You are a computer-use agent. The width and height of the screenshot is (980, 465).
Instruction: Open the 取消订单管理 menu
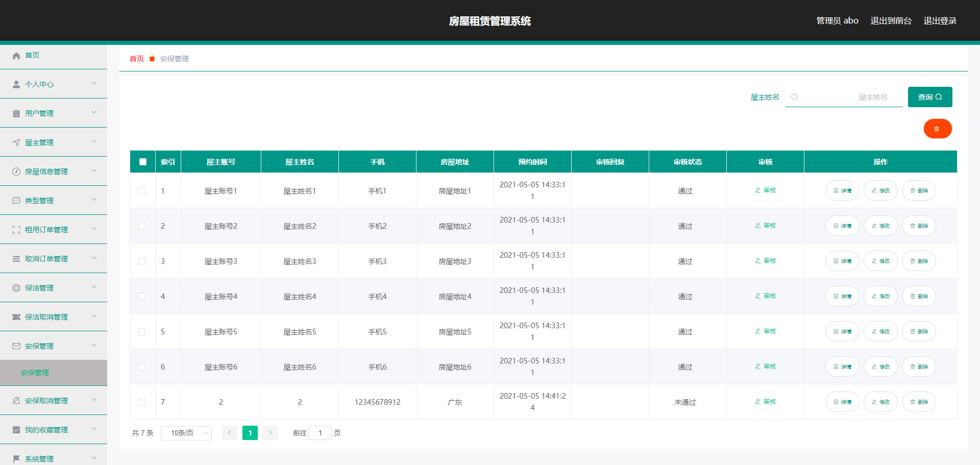[54, 259]
